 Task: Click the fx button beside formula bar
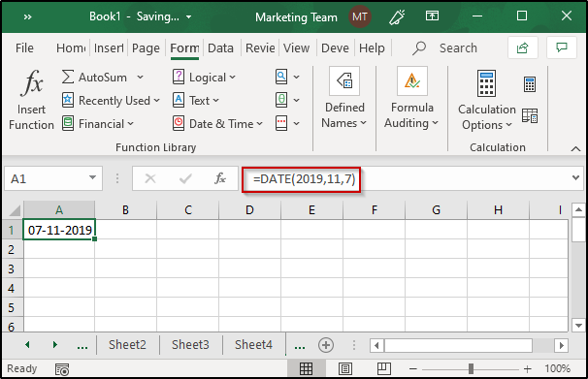tap(220, 178)
